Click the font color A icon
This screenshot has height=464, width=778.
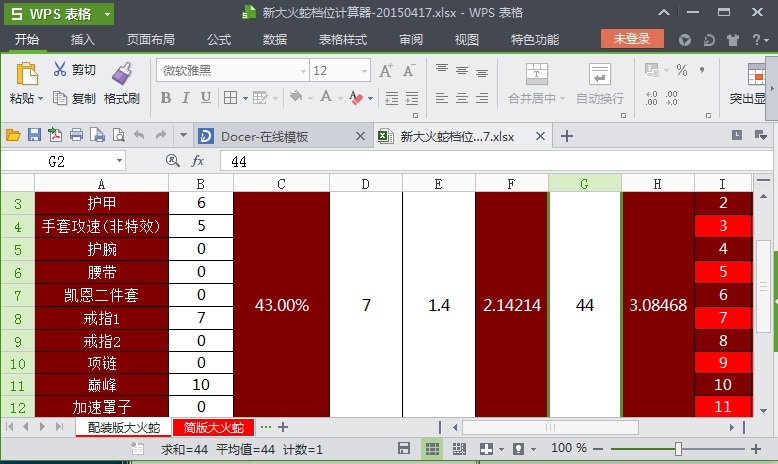[x=326, y=96]
